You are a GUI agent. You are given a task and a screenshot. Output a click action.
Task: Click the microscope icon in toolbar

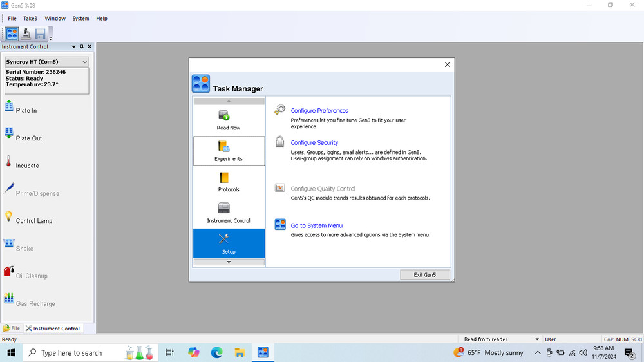coord(26,34)
